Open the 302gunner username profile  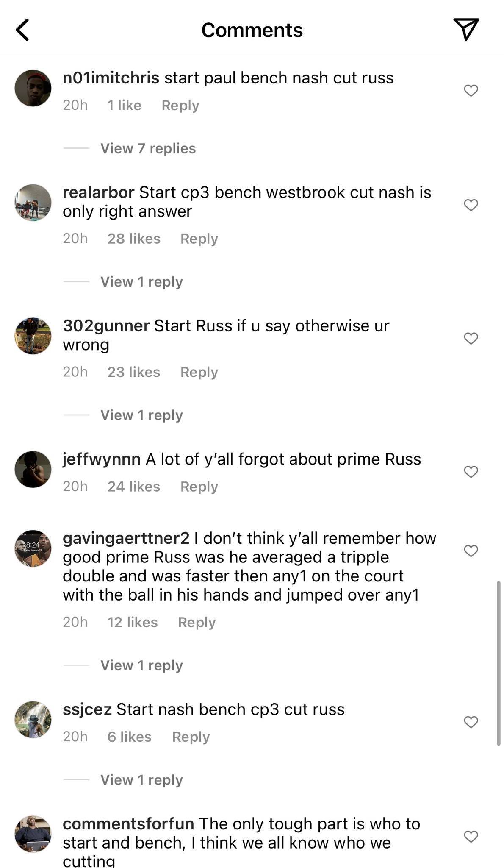pos(106,325)
